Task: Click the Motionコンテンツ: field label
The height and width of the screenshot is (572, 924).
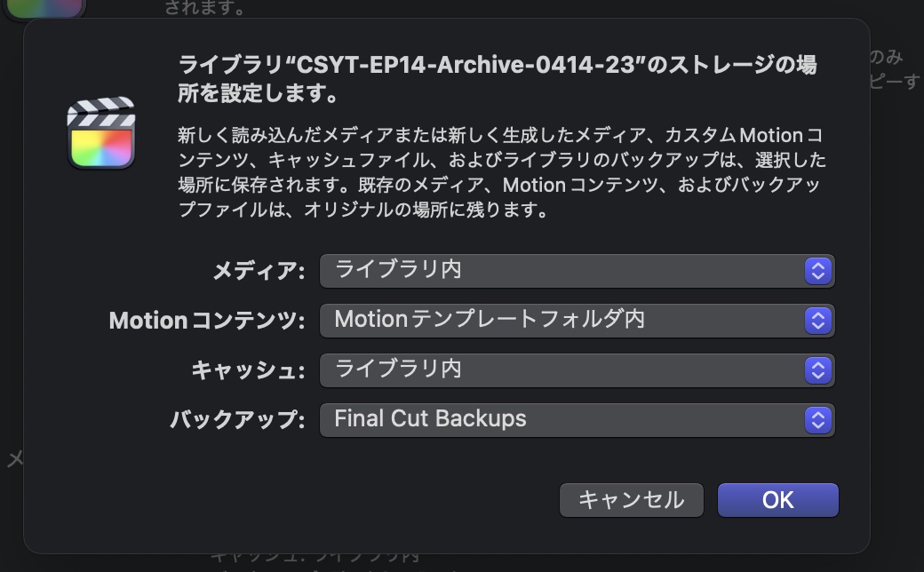Action: click(207, 321)
